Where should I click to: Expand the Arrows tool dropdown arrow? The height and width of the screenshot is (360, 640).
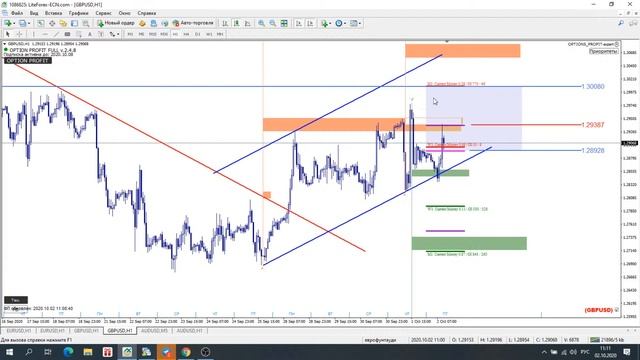pyautogui.click(x=118, y=34)
